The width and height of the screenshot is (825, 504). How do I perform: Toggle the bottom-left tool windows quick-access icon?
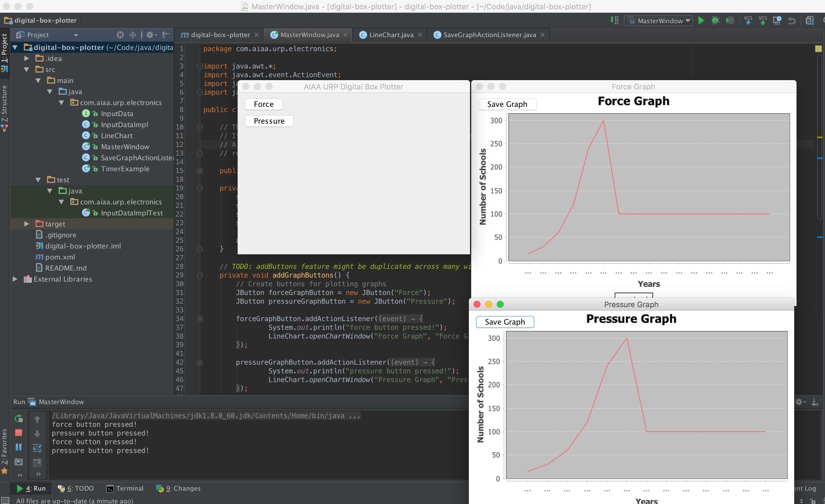coord(5,501)
